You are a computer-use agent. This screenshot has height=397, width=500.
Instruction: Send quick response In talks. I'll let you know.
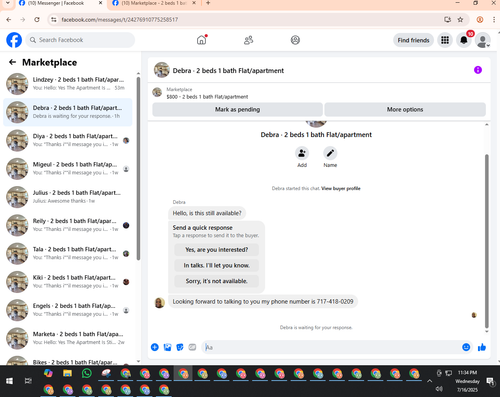click(x=217, y=265)
